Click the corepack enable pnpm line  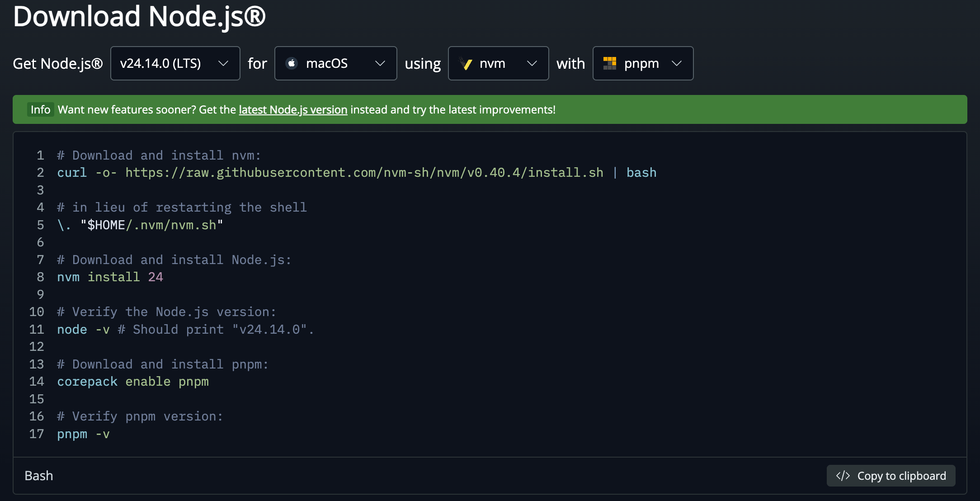[x=133, y=382]
